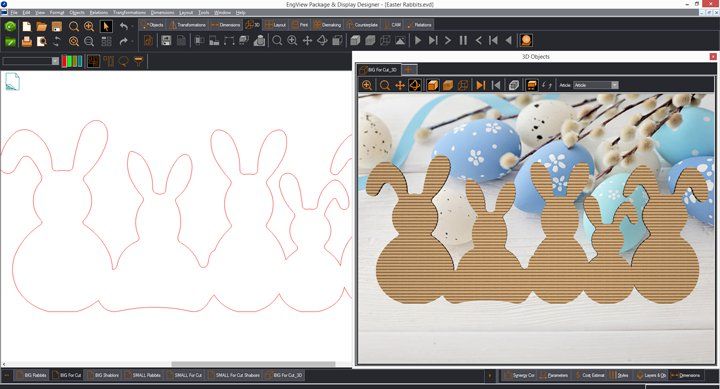
Task: Open the print preview icon
Action: click(x=42, y=41)
